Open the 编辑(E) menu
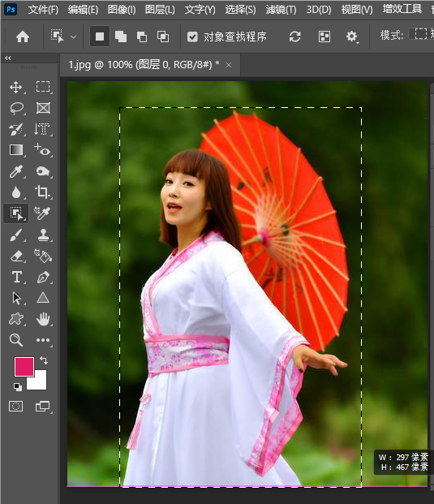434x504 pixels. pos(83,10)
